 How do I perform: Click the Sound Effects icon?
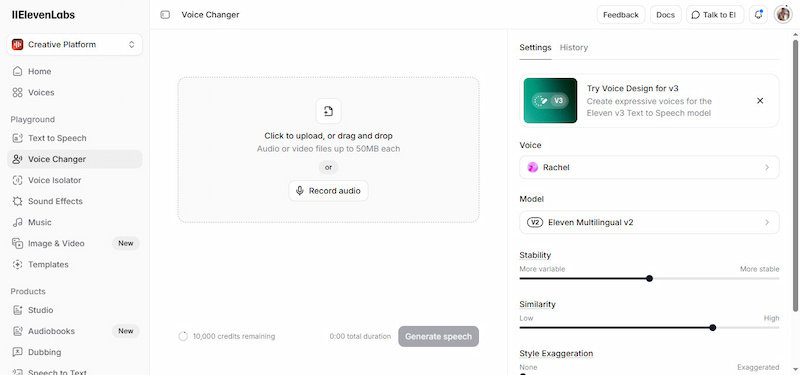[17, 201]
